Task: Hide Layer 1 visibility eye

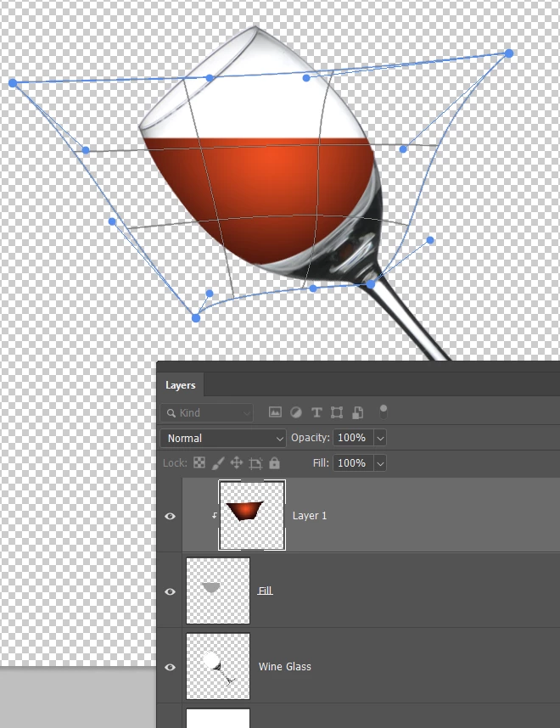Action: pos(170,516)
